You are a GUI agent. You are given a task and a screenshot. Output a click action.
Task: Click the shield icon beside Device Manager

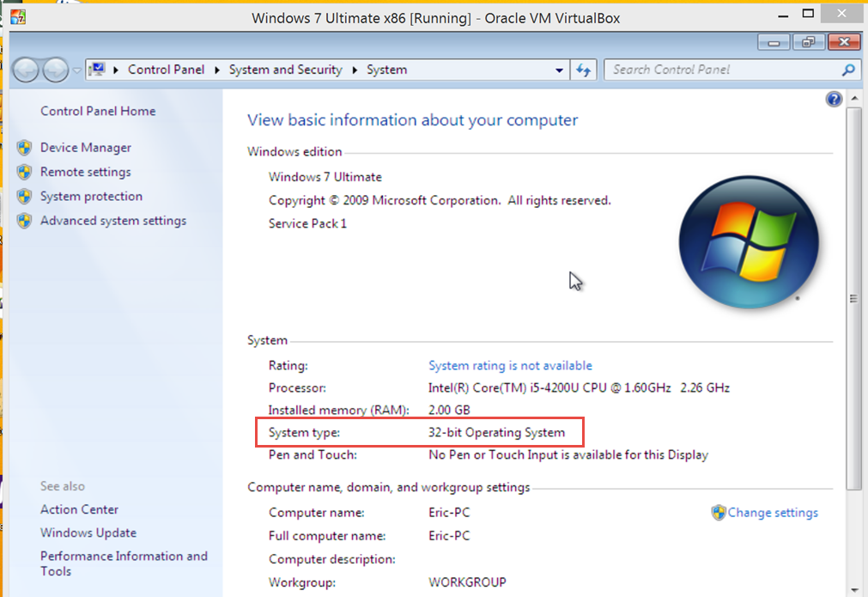coord(24,147)
